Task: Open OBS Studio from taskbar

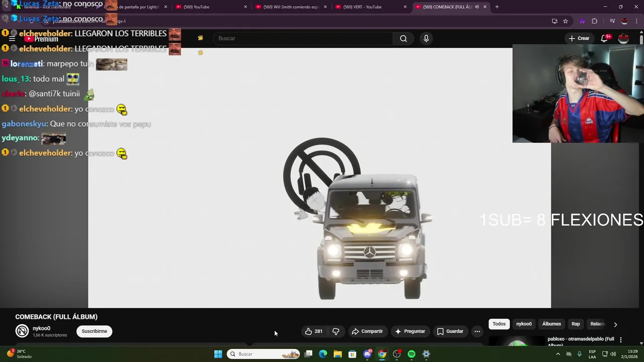Action: click(397, 354)
